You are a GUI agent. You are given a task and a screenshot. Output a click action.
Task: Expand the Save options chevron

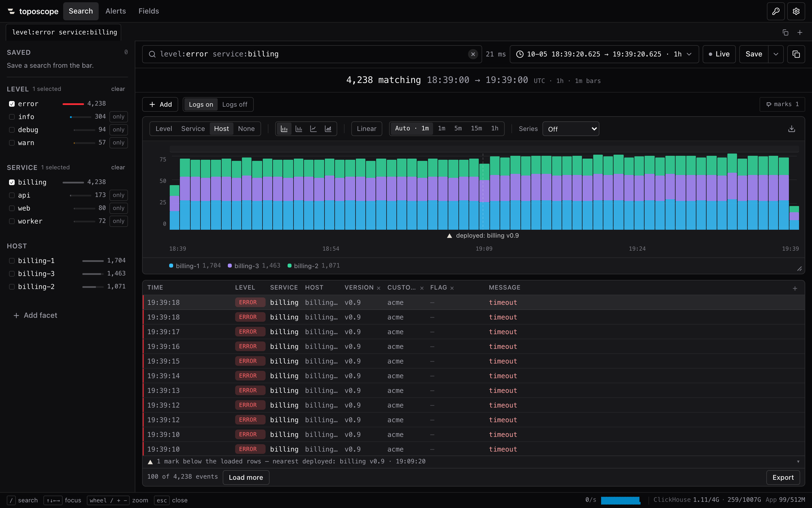[x=776, y=54]
